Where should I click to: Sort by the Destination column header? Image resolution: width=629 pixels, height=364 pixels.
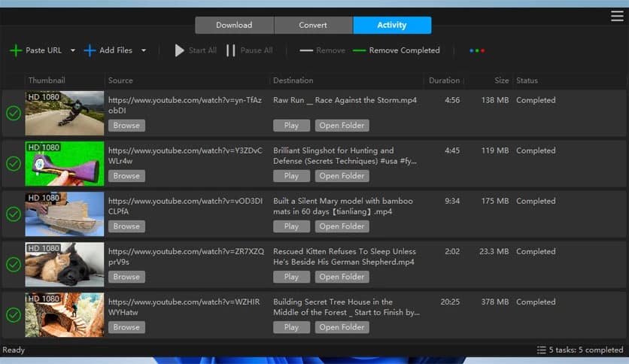click(x=293, y=80)
